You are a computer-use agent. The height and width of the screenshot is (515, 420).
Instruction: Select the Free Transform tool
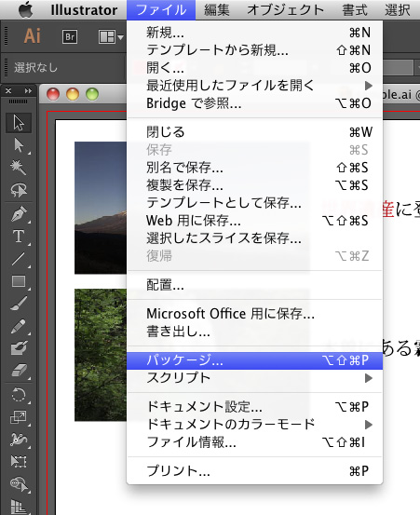click(x=19, y=462)
